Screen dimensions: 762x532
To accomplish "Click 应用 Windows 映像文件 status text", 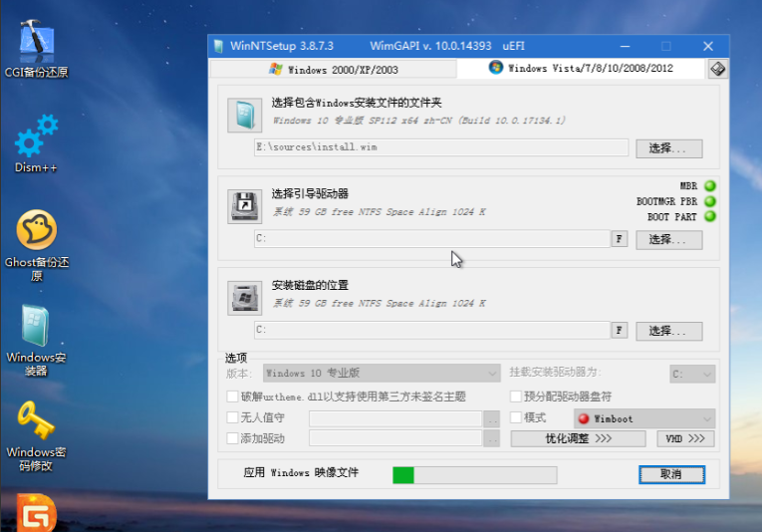I will [x=301, y=473].
